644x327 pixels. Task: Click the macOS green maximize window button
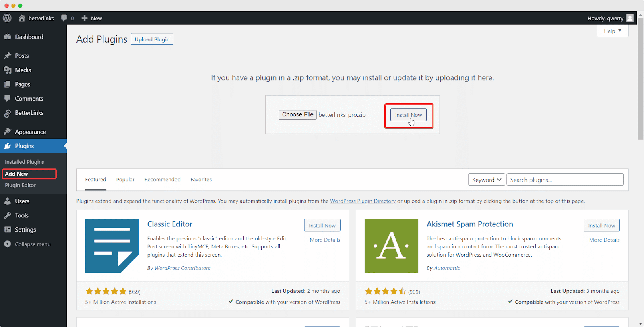20,6
